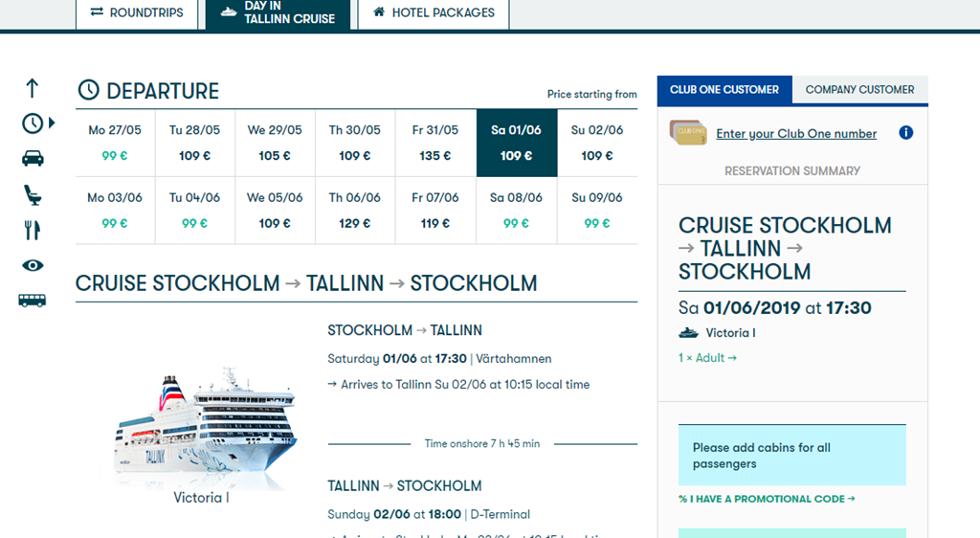
Task: Click the Please add cabins notice
Action: 791,456
